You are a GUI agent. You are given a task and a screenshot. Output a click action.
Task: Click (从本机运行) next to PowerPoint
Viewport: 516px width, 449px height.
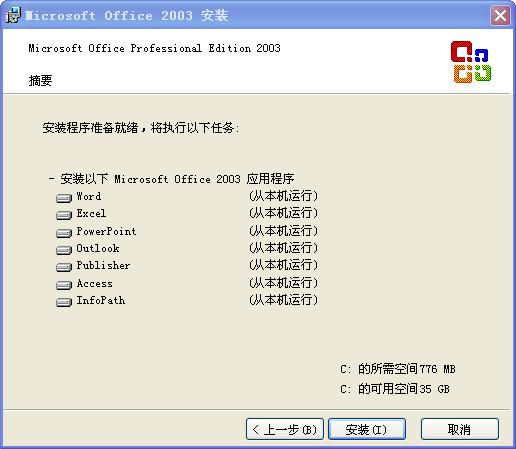[283, 231]
